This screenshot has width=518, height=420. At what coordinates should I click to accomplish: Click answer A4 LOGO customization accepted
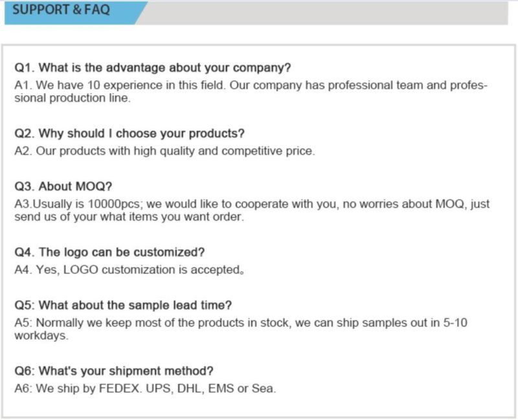click(129, 270)
